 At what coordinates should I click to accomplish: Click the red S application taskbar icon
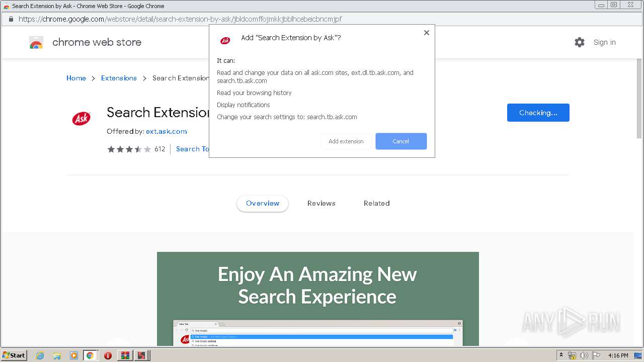(142, 355)
